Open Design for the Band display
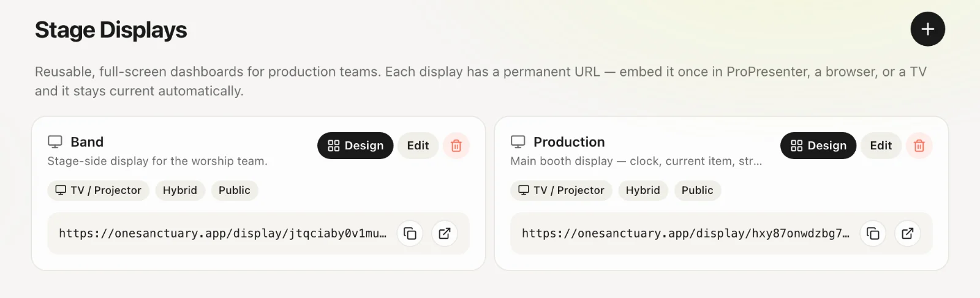The height and width of the screenshot is (298, 980). [355, 146]
